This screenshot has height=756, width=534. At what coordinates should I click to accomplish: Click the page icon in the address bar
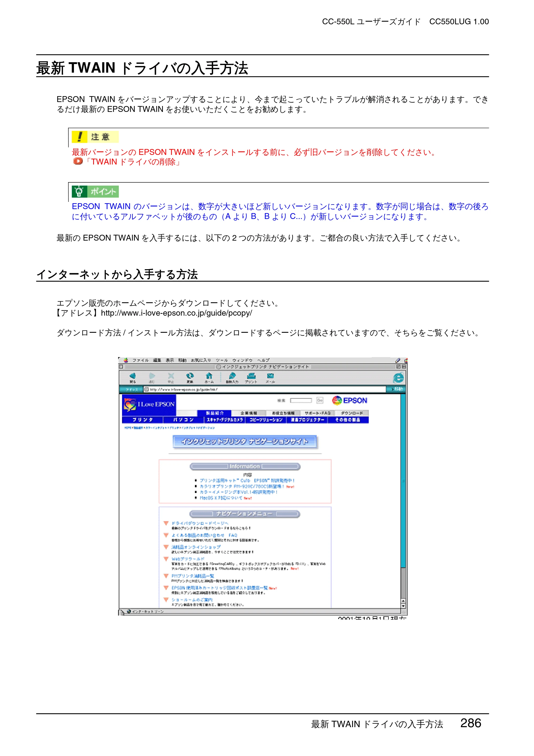[x=147, y=389]
